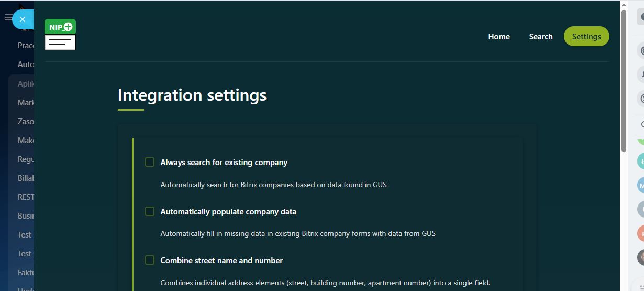Open the REST item in left sidebar
This screenshot has height=291, width=644.
(26, 197)
